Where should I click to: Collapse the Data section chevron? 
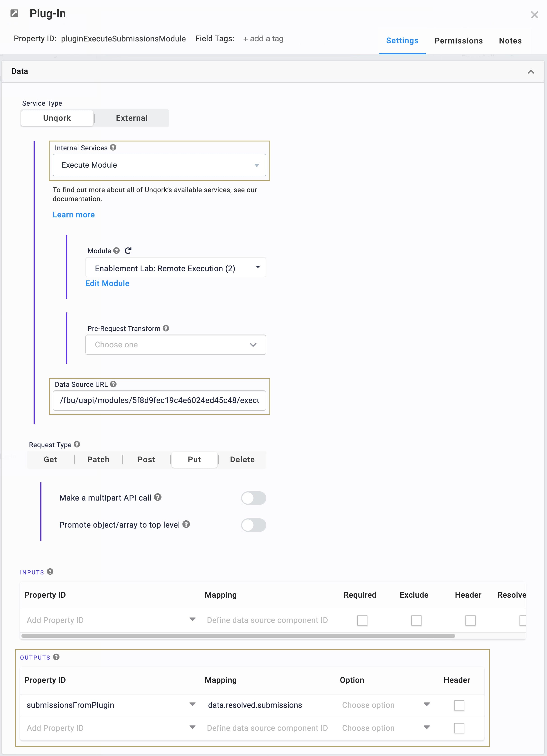point(531,72)
